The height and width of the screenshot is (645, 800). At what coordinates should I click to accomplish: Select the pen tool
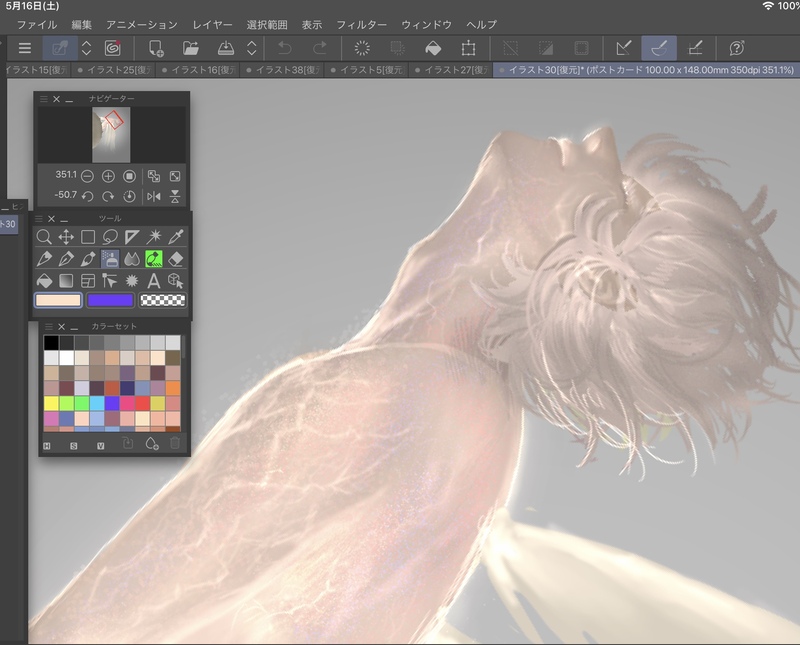coord(44,259)
